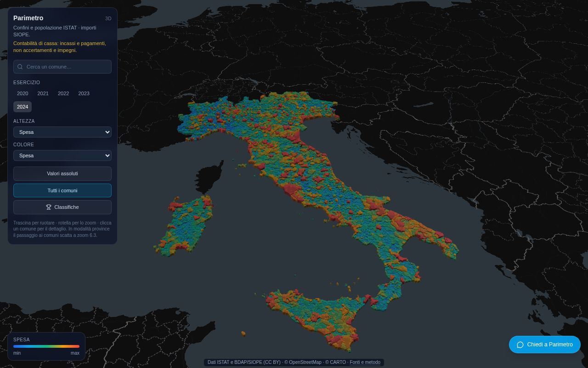Toggle the Tutti i comuni button
This screenshot has height=368, width=588.
pyautogui.click(x=62, y=190)
